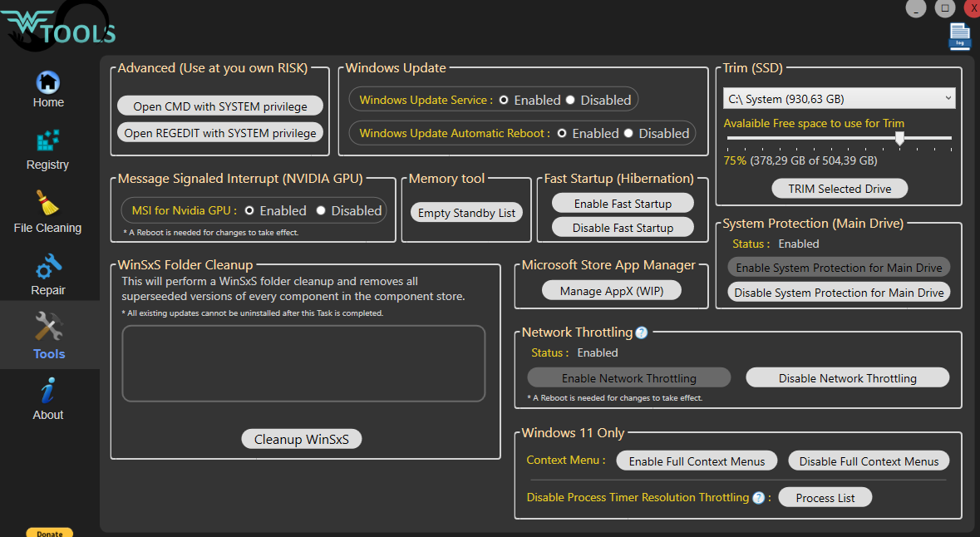Click the Manage AppX (WIP) button
Image resolution: width=980 pixels, height=537 pixels.
611,291
